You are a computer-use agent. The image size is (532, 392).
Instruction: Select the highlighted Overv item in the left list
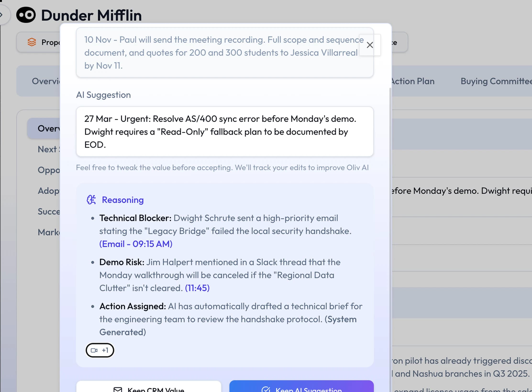[44, 128]
